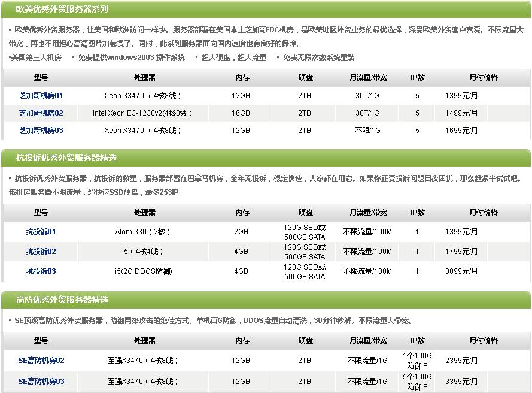The image size is (532, 393).
Task: Open the 芝加哥机房02 server link
Action: coord(41,113)
